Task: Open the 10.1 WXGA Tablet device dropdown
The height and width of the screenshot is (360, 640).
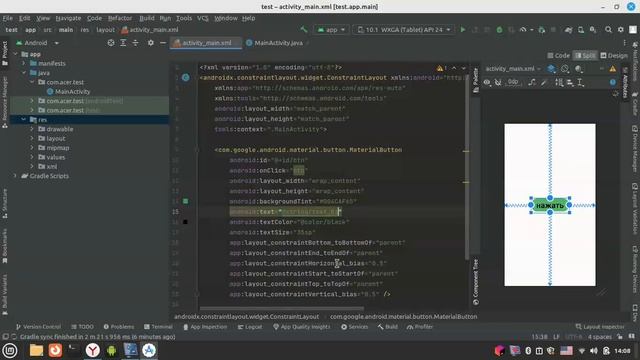Action: click(404, 30)
